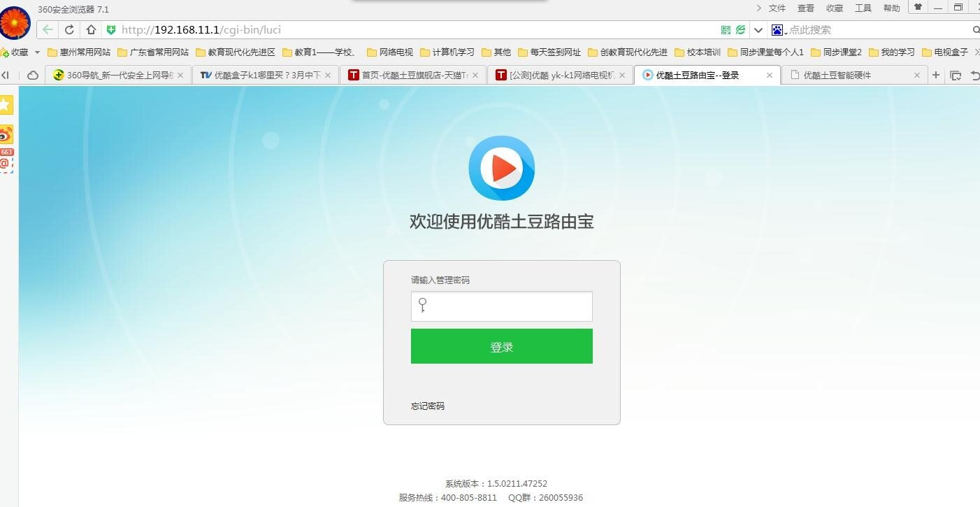Click the 点此搜索 search box

coord(879,30)
